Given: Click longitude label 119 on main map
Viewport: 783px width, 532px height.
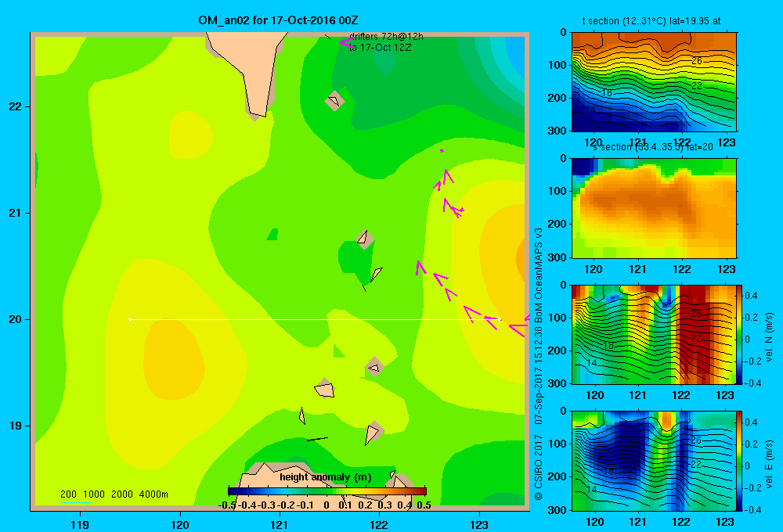Looking at the screenshot, I should click(80, 525).
